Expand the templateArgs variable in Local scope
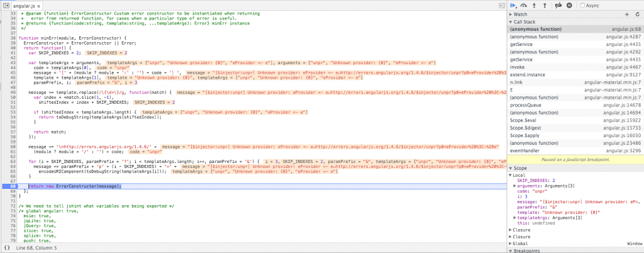This screenshot has width=644, height=253. (x=515, y=218)
